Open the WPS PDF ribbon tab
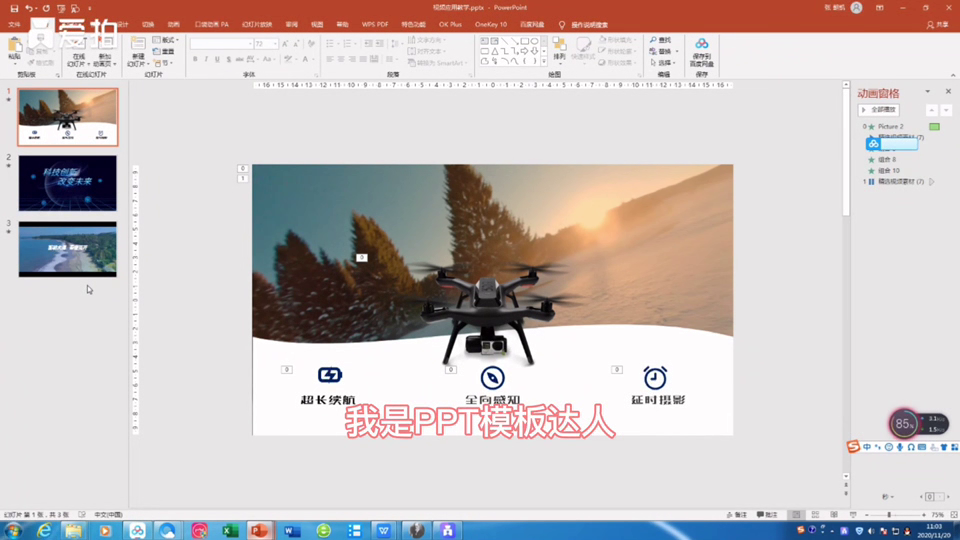The width and height of the screenshot is (960, 540). coord(375,24)
